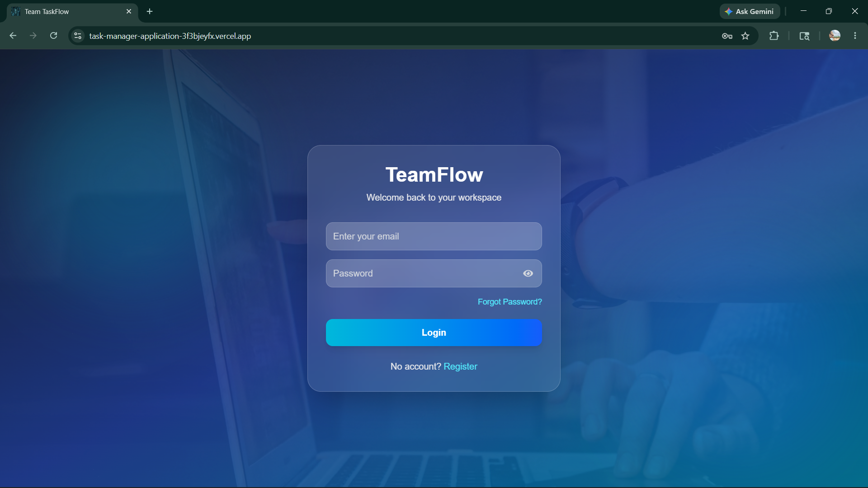Restore down the Chrome window
Screen dimensions: 868x488
pos(829,11)
